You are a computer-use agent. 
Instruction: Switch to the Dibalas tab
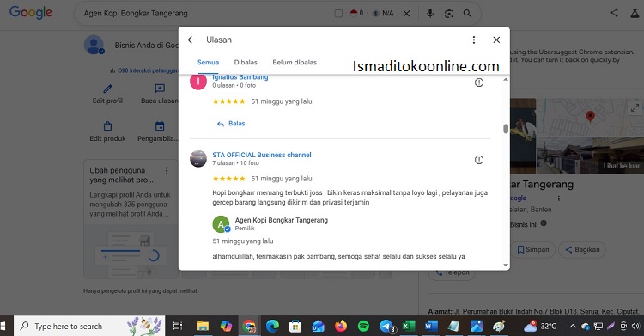pyautogui.click(x=246, y=63)
